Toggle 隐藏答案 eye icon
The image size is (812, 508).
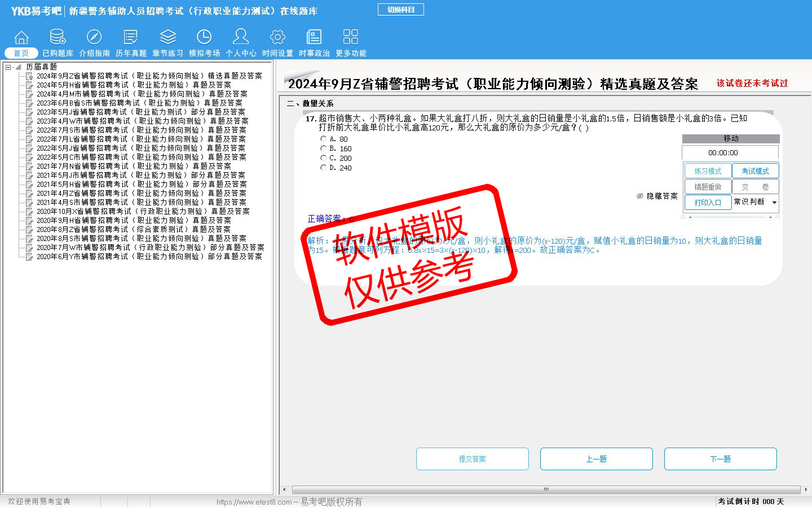coord(640,196)
